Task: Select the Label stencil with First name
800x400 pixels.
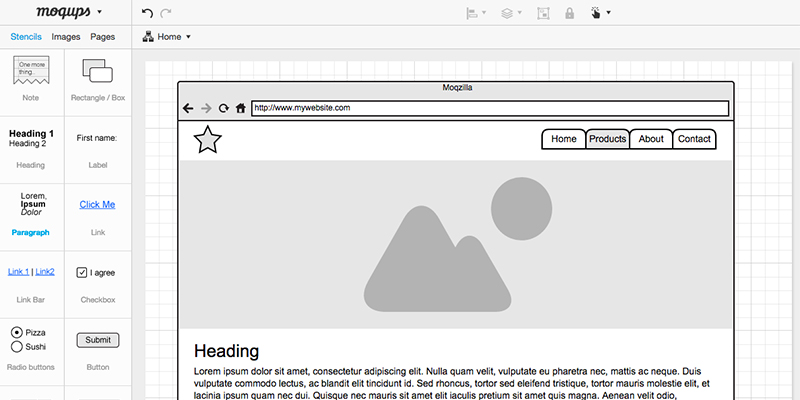Action: point(97,148)
